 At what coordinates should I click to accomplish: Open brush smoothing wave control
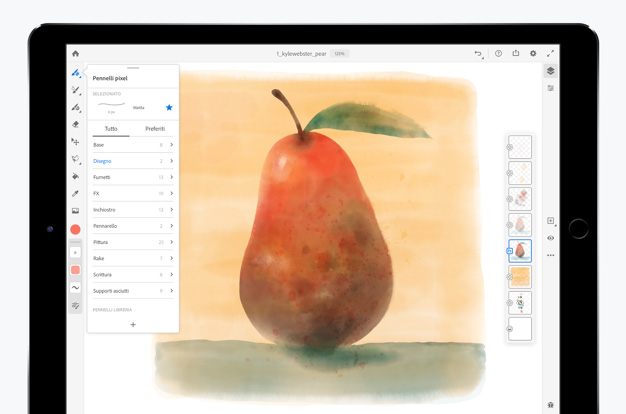pos(75,287)
